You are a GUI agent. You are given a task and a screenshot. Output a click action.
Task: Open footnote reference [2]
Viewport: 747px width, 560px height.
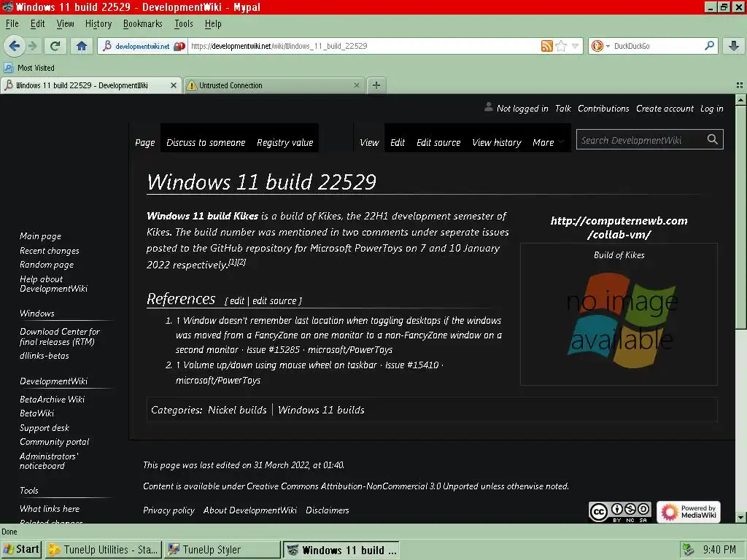(241, 262)
